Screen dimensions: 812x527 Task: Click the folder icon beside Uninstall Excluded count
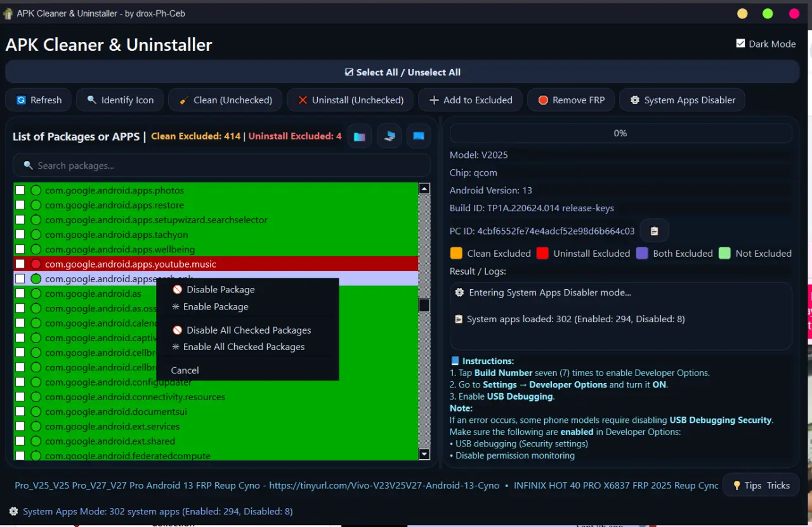(359, 136)
